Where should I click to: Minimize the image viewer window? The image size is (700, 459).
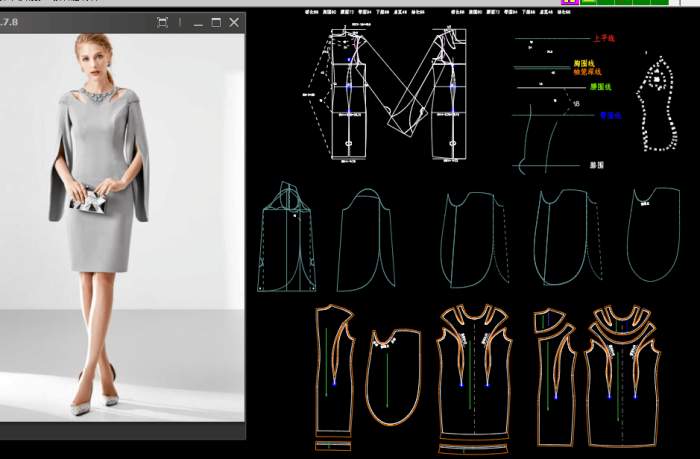(x=198, y=21)
